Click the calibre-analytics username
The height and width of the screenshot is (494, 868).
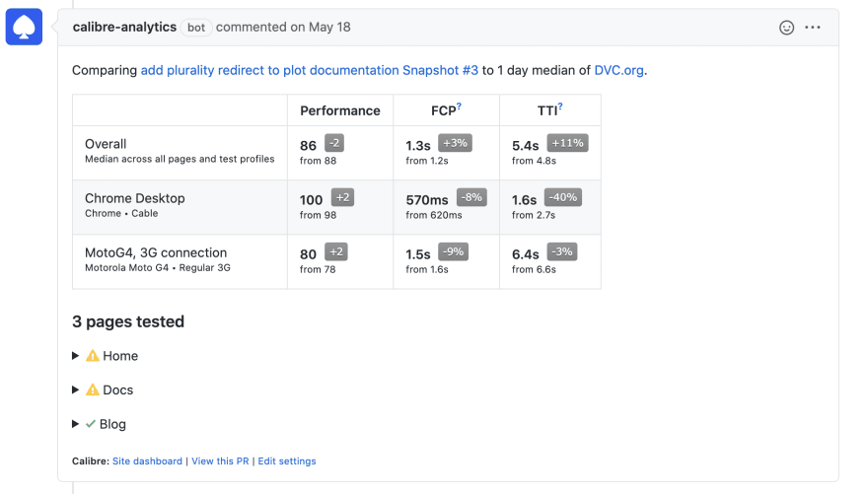[x=124, y=27]
